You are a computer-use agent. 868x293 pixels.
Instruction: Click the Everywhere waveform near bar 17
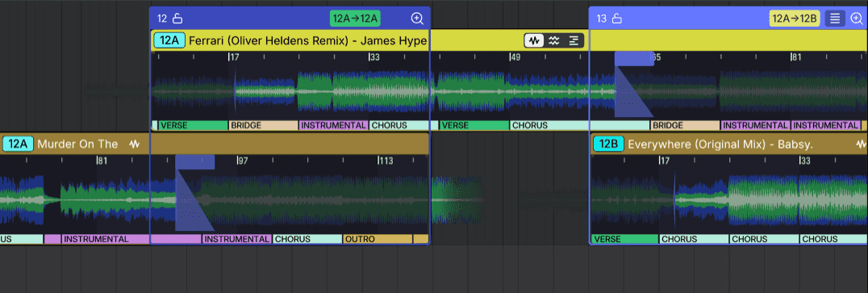[660, 199]
